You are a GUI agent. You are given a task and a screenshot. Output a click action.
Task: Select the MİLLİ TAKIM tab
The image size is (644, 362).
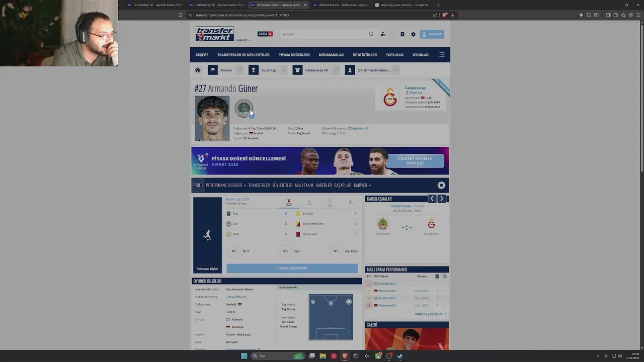coord(304,185)
